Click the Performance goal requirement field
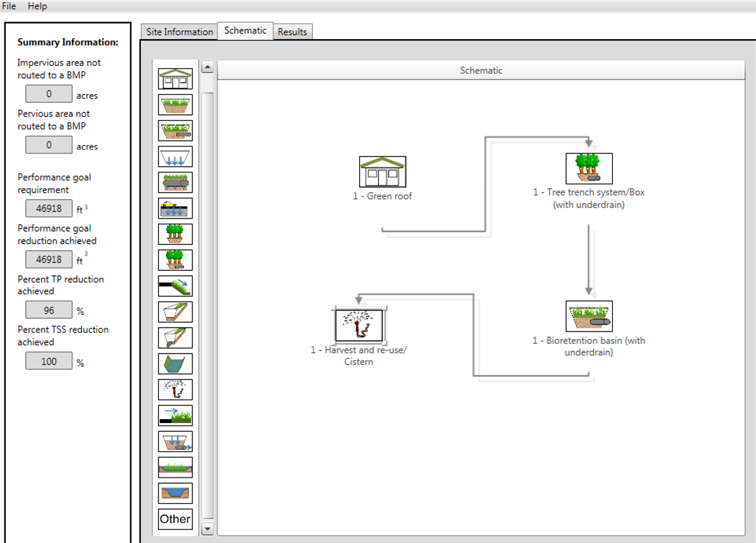 (x=49, y=208)
